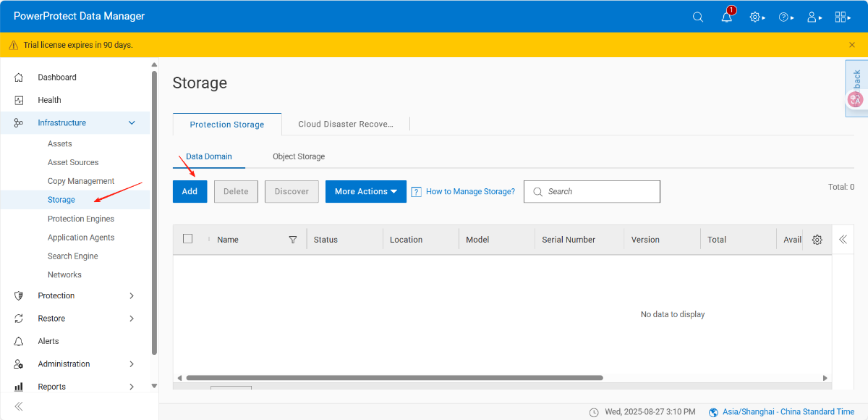Click the Add storage button
868x420 pixels.
pyautogui.click(x=190, y=192)
